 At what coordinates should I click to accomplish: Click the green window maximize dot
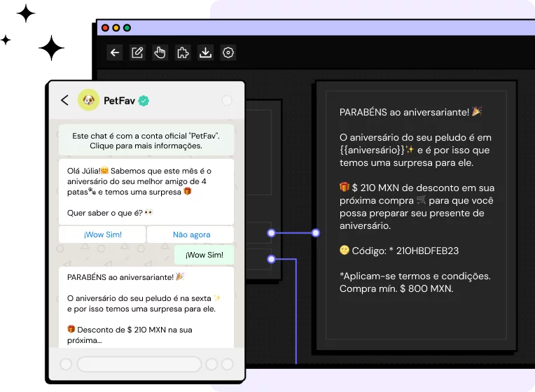127,28
